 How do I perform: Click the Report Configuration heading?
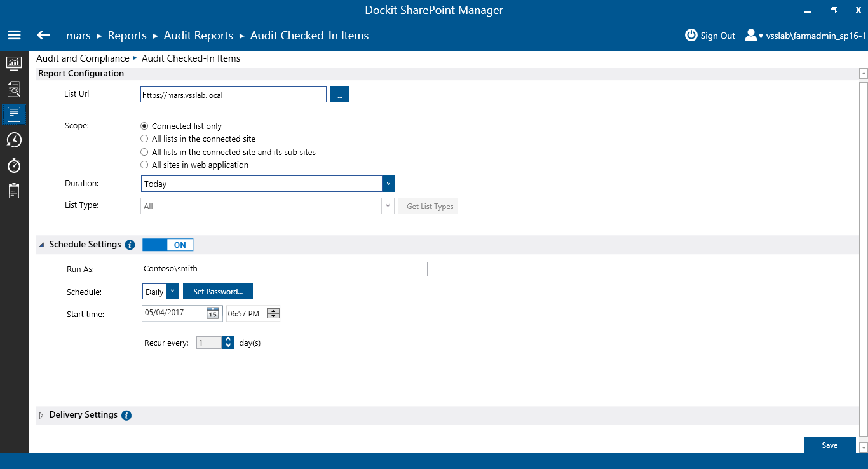click(81, 74)
